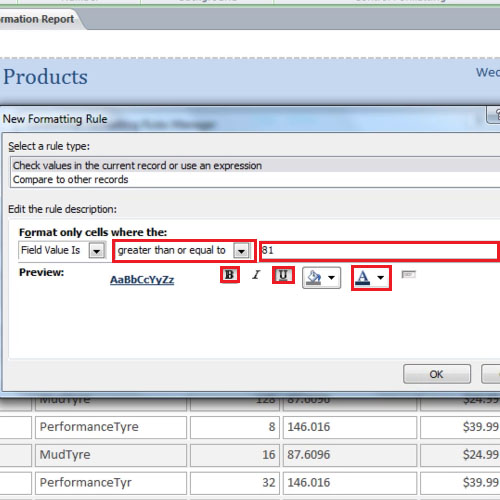Click the 87.6096 cell in the MudTyre row
500x500 pixels.
click(350, 455)
